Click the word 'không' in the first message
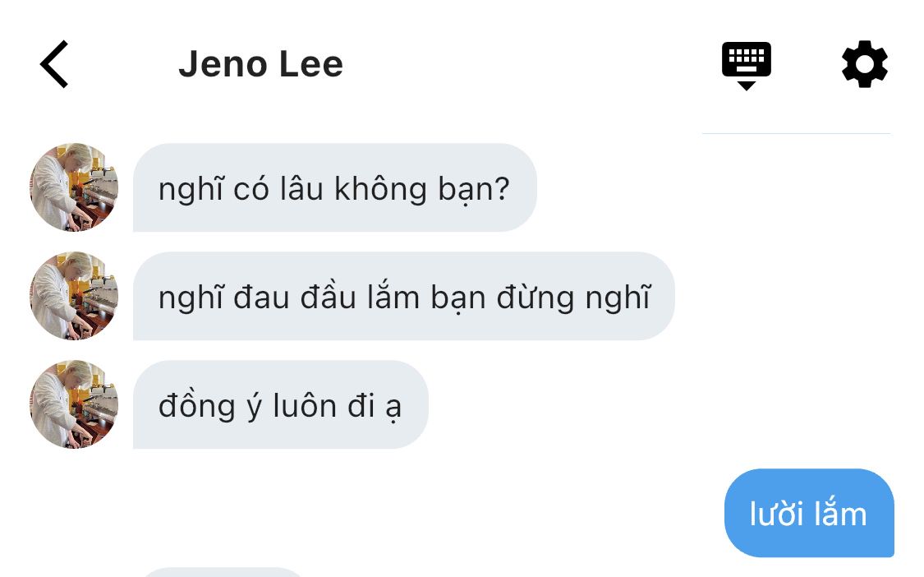The width and height of the screenshot is (924, 577). coord(380,189)
